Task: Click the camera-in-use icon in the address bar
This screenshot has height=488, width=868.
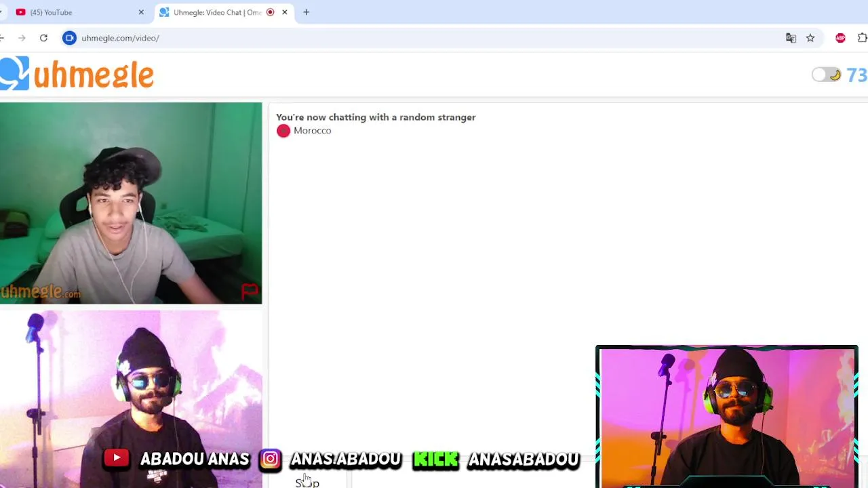Action: pyautogui.click(x=69, y=38)
